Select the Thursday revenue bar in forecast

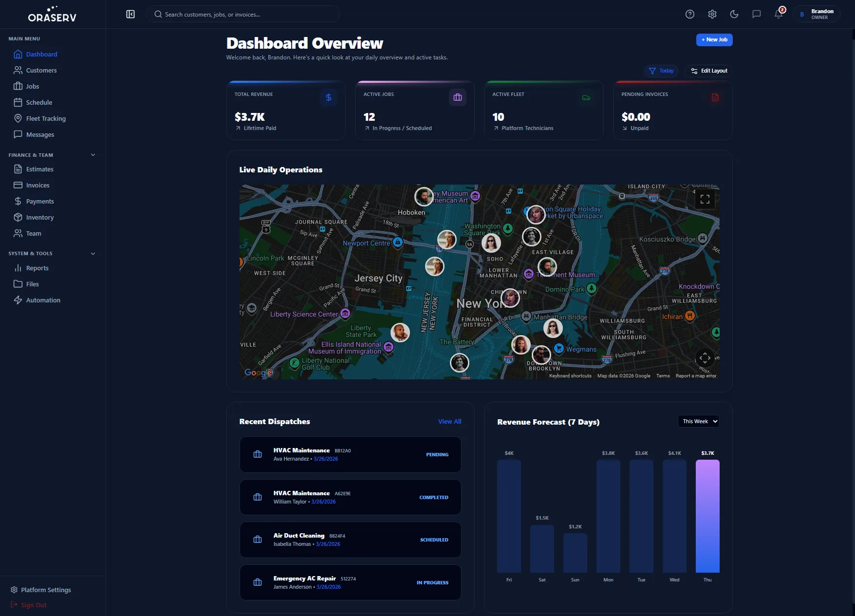(x=707, y=516)
